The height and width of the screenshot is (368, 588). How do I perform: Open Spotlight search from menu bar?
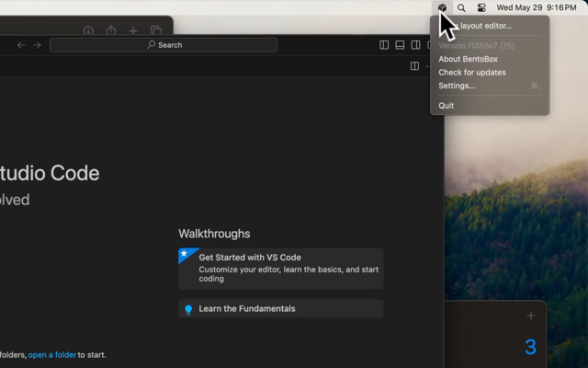coord(461,7)
